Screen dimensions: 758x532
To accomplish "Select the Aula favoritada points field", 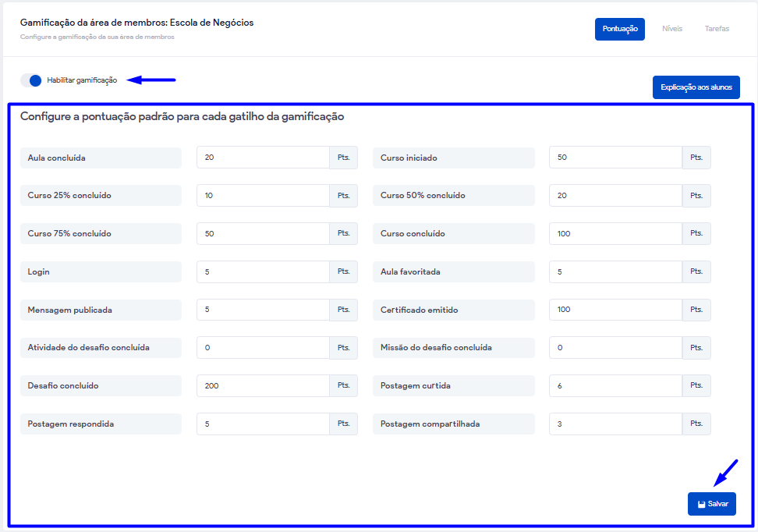I will (x=615, y=272).
